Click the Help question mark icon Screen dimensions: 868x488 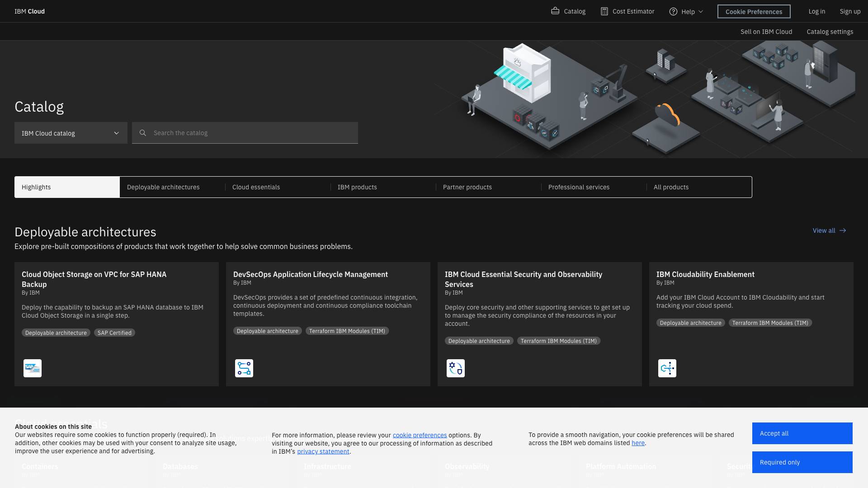673,11
